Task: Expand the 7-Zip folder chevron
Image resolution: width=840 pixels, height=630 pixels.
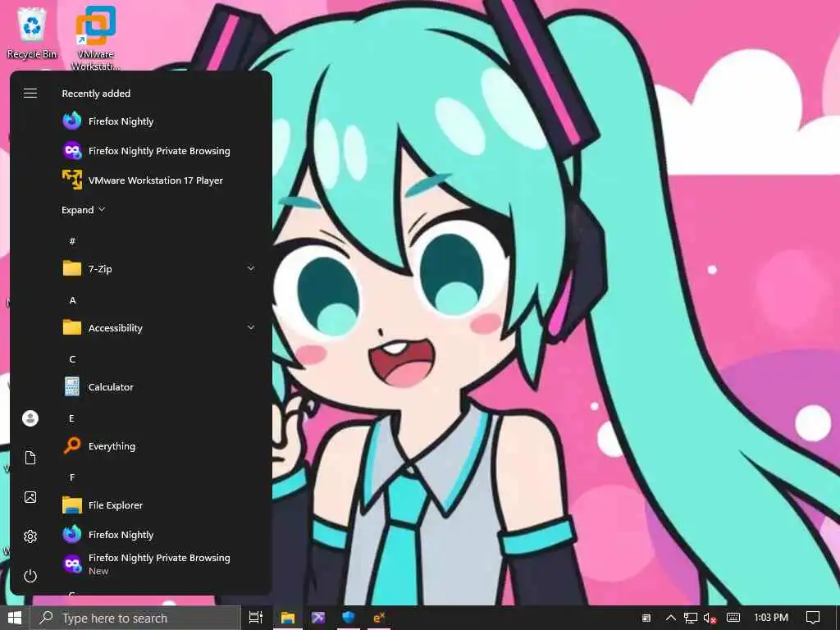Action: pos(251,268)
